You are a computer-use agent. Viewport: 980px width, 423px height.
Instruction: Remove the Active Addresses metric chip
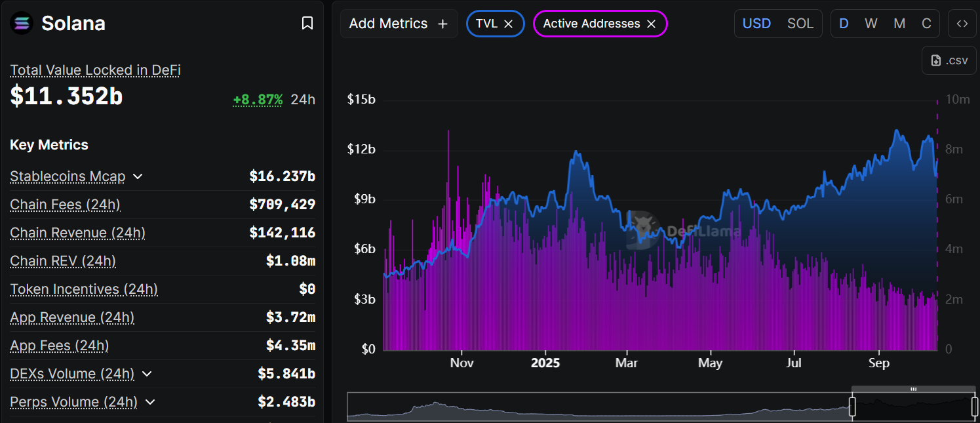point(651,24)
